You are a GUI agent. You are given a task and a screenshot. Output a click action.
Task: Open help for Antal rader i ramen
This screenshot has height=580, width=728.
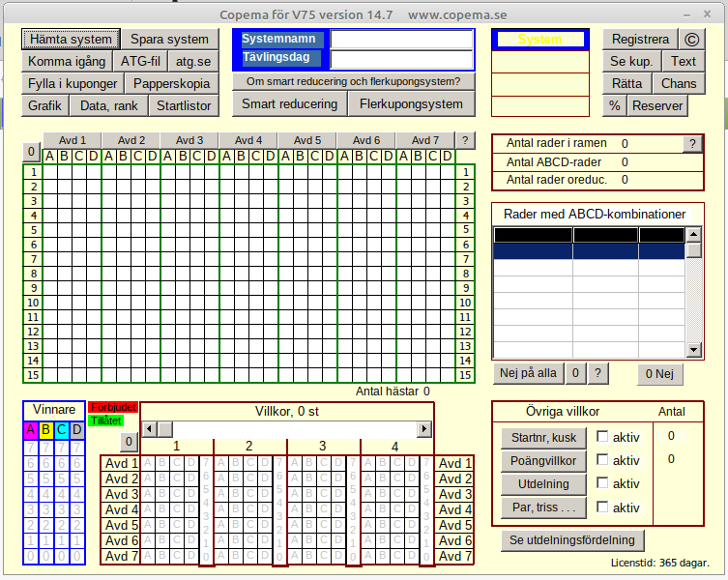point(691,144)
